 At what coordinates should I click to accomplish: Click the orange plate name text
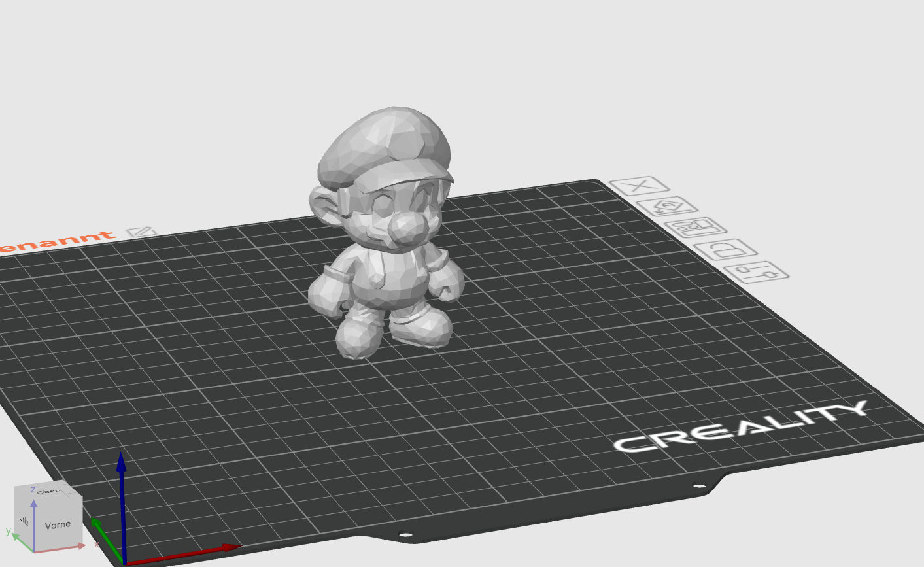(x=58, y=240)
